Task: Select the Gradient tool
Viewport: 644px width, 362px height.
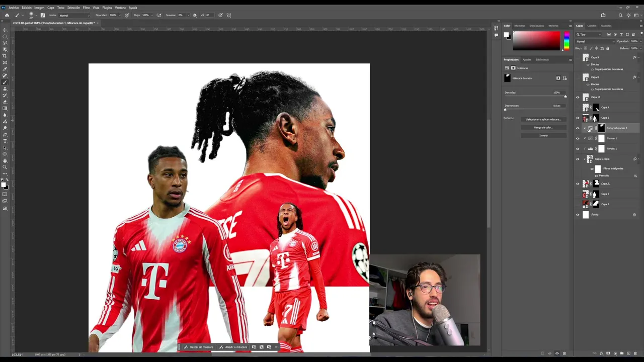Action: (x=5, y=108)
